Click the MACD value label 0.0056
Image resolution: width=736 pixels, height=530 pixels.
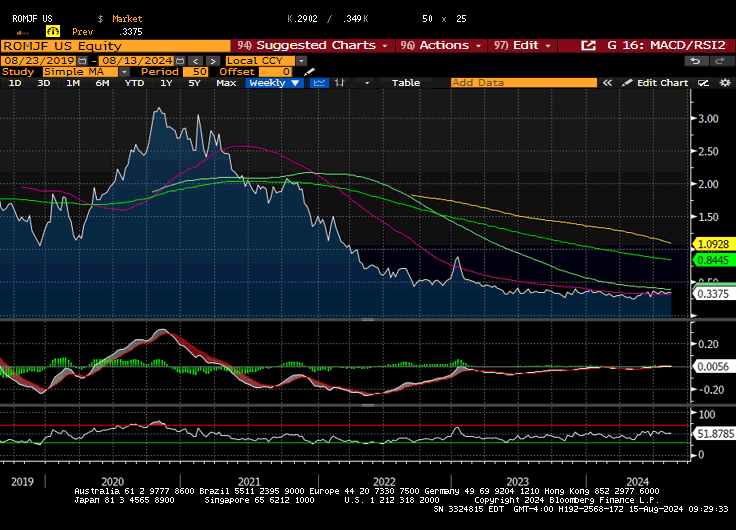(x=713, y=367)
